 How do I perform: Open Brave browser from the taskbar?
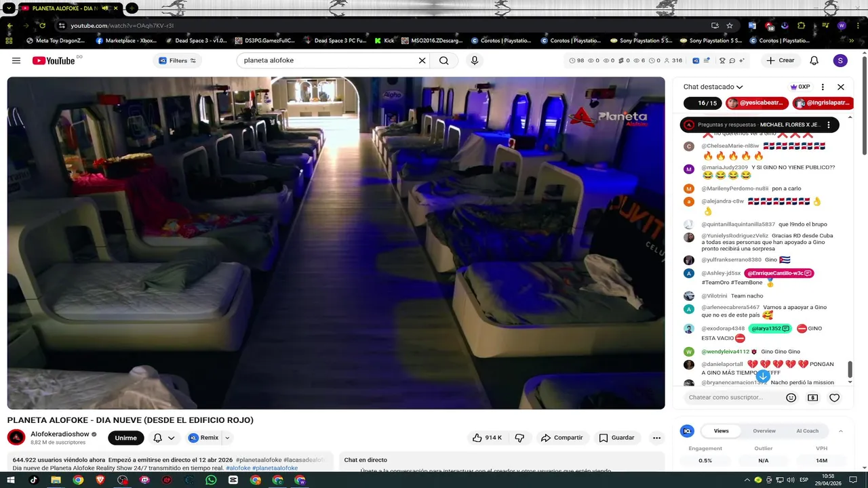point(100,480)
